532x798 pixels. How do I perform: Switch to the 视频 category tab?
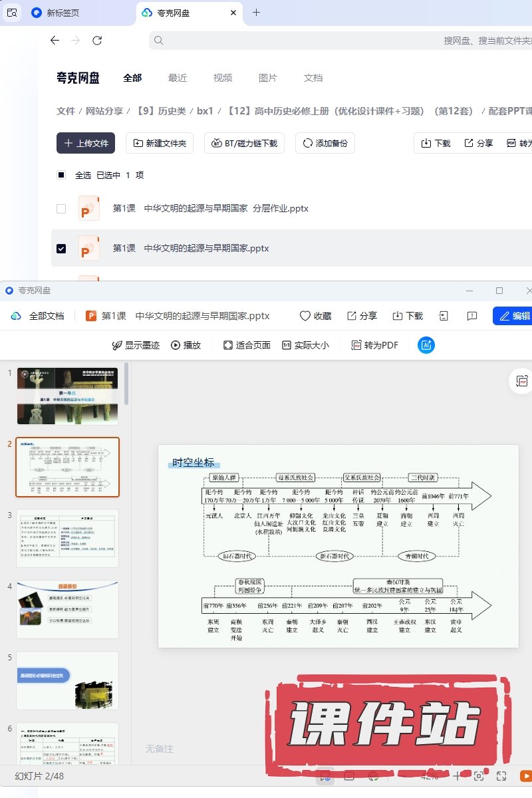pos(223,78)
